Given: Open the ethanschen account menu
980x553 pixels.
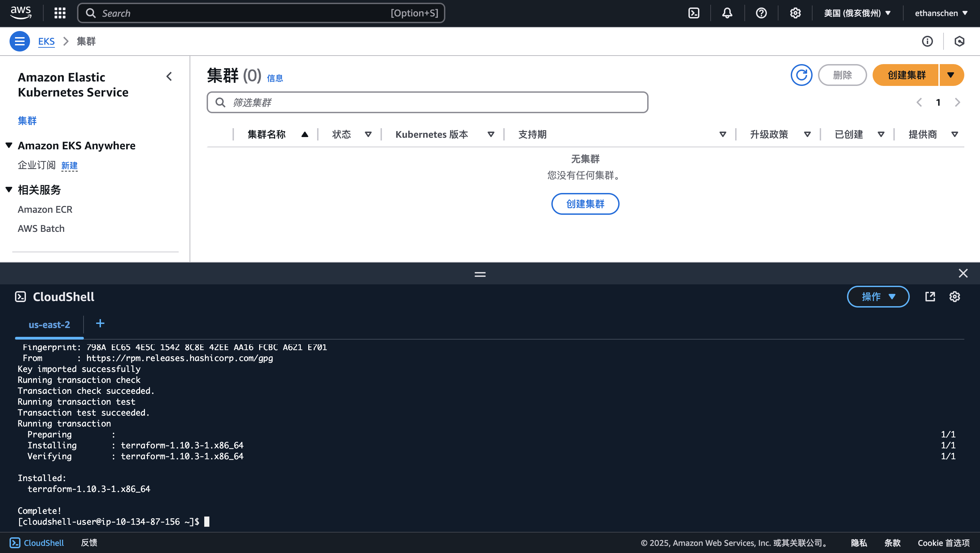Looking at the screenshot, I should (x=941, y=13).
